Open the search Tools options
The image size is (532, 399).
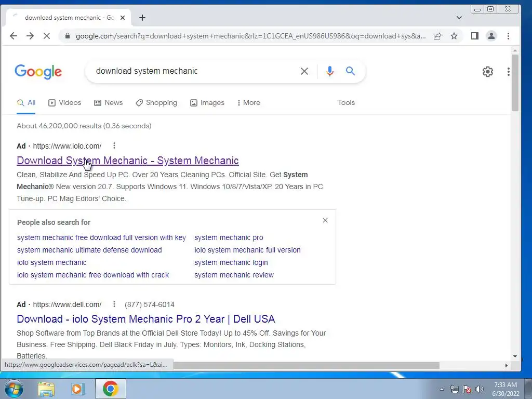[346, 102]
